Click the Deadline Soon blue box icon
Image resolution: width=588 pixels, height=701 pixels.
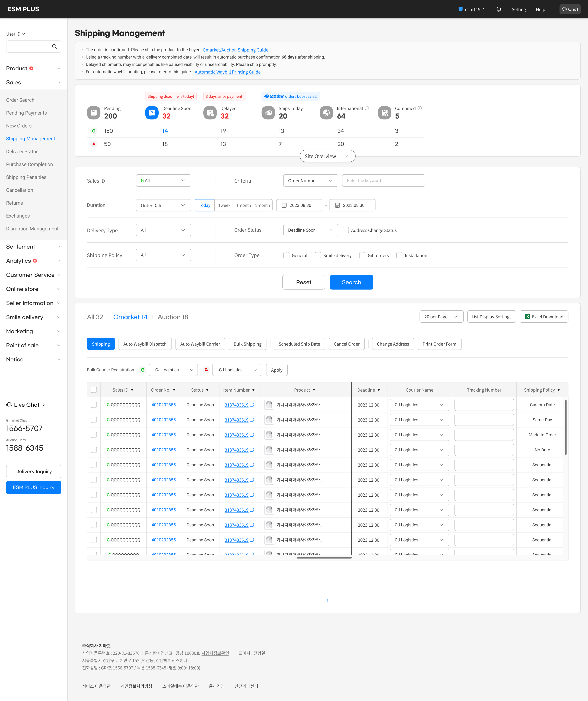(x=152, y=113)
